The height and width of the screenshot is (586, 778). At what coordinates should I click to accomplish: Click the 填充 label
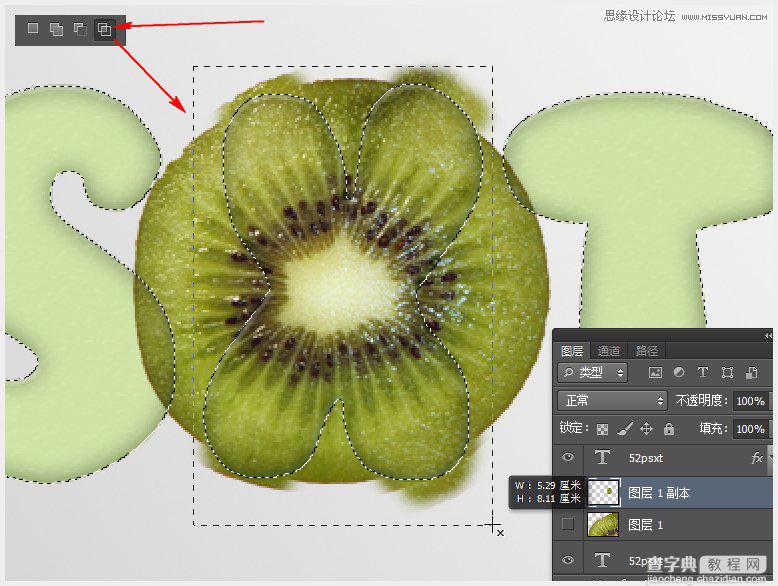(x=714, y=428)
